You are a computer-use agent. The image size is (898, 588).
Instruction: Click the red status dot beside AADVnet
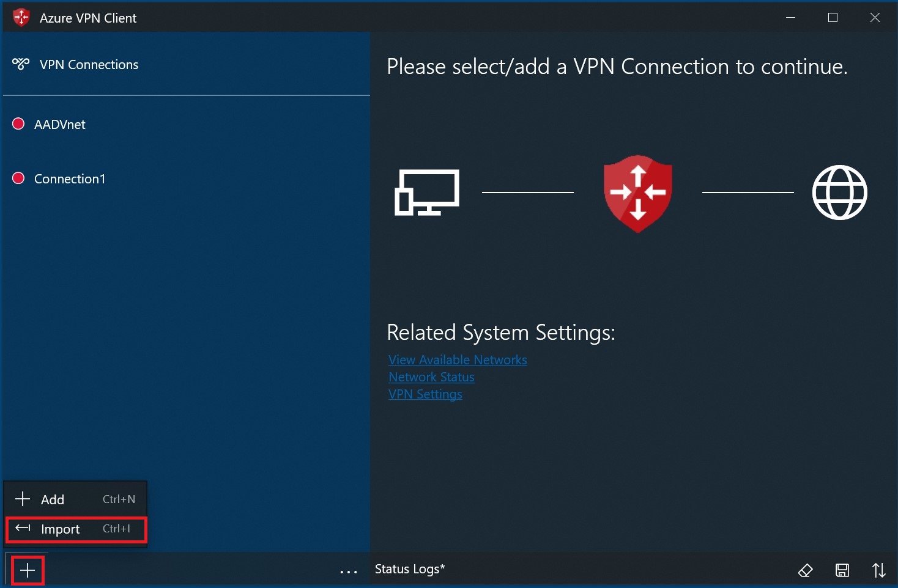point(18,123)
